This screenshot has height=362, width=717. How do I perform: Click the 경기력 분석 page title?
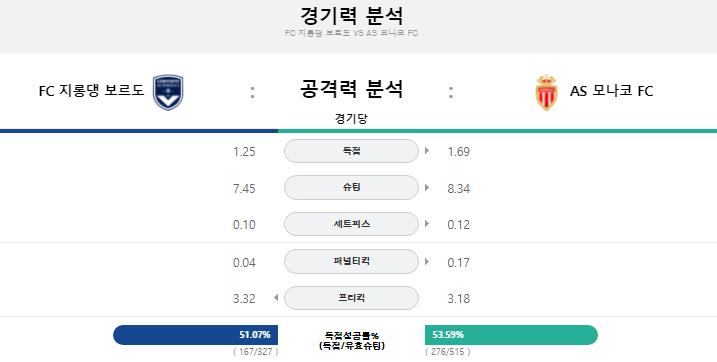[352, 16]
